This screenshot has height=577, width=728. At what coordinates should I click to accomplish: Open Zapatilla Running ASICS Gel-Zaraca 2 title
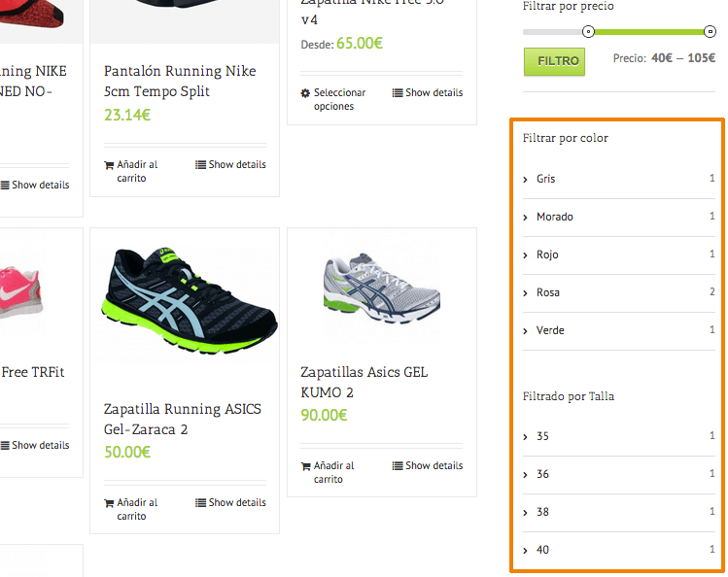pyautogui.click(x=183, y=420)
